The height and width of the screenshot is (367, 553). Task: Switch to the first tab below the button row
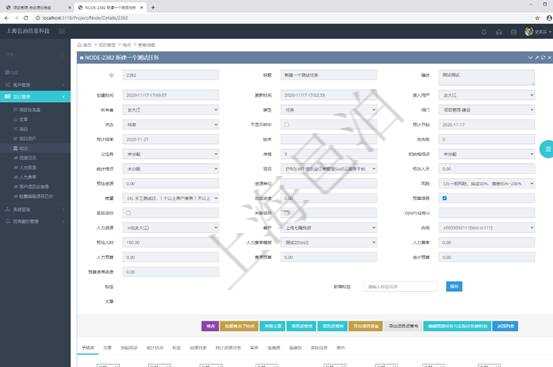(x=88, y=348)
